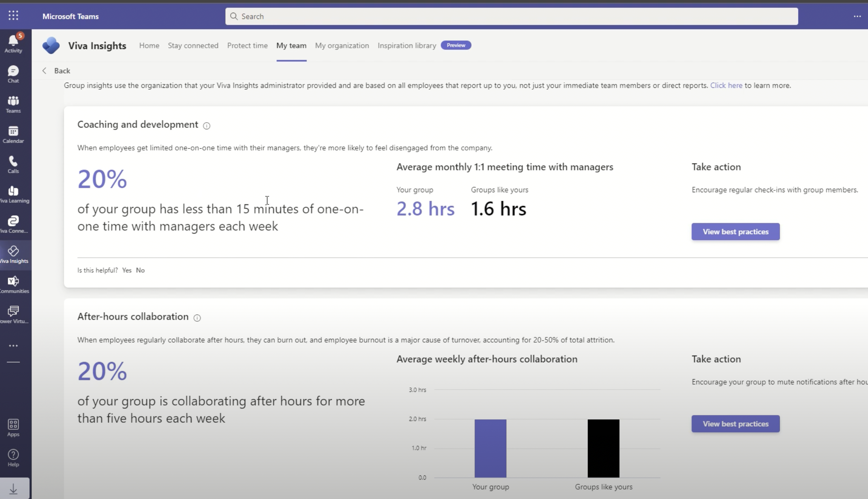
Task: Click the Coaching and development heading
Action: coord(138,124)
